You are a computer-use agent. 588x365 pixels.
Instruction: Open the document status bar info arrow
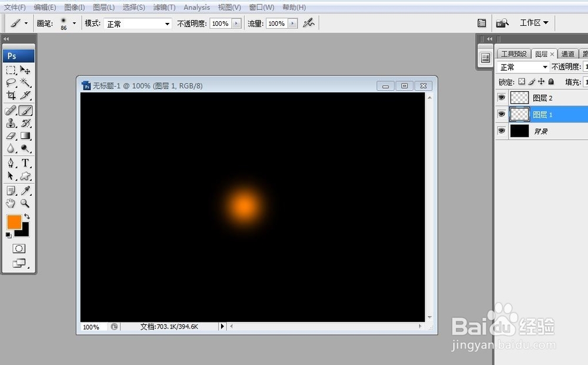point(222,326)
